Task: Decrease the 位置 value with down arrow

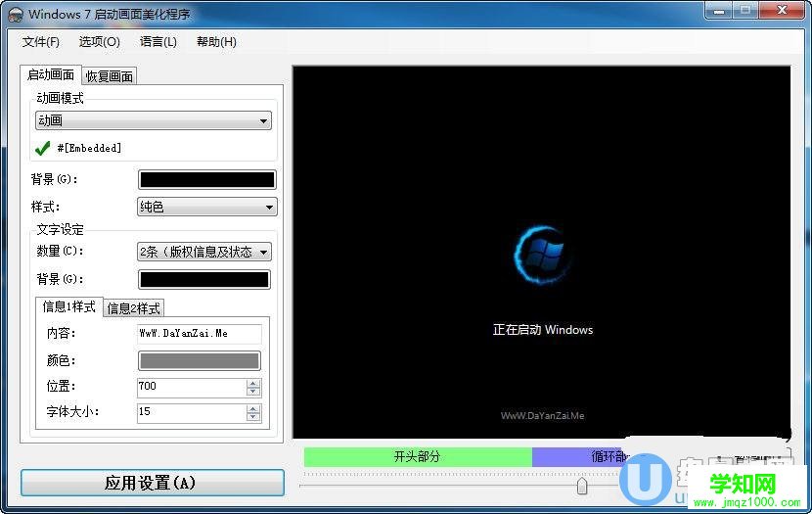Action: click(253, 392)
